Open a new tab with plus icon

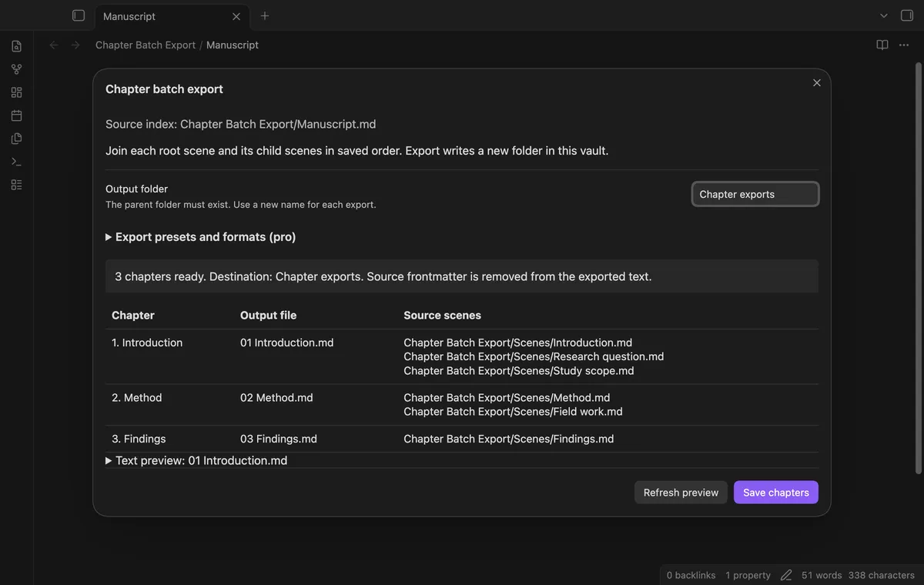click(265, 15)
